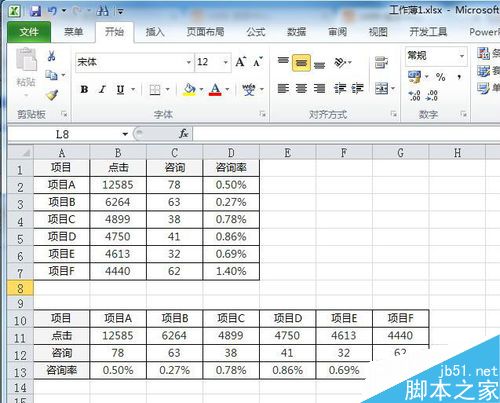500x403 pixels.
Task: Switch to 审阅 Review tab
Action: pyautogui.click(x=337, y=32)
